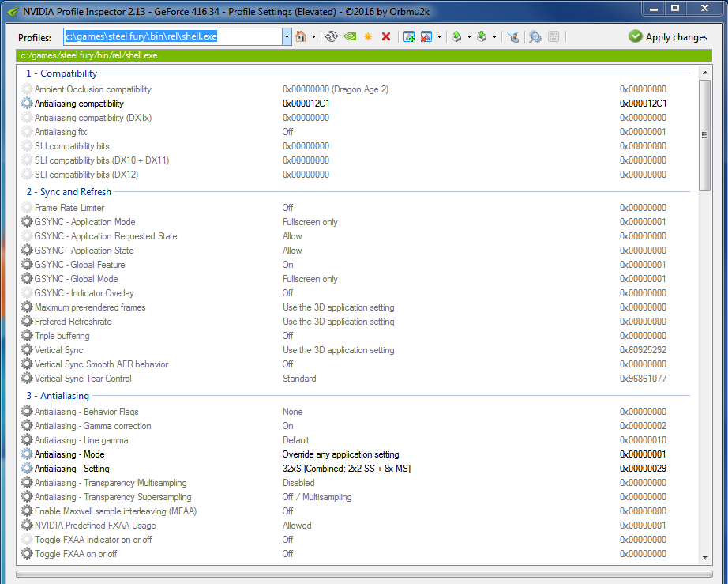The image size is (728, 584).
Task: Remove an application from the current profile
Action: pyautogui.click(x=426, y=36)
